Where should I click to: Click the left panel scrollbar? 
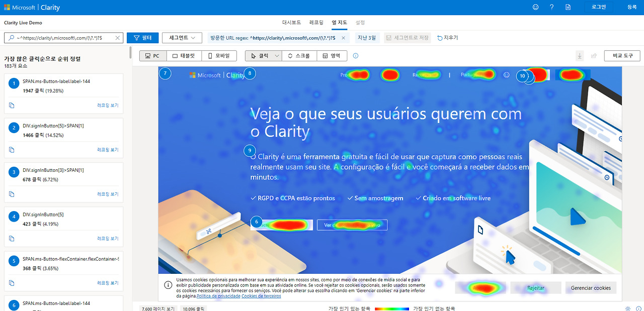click(131, 52)
